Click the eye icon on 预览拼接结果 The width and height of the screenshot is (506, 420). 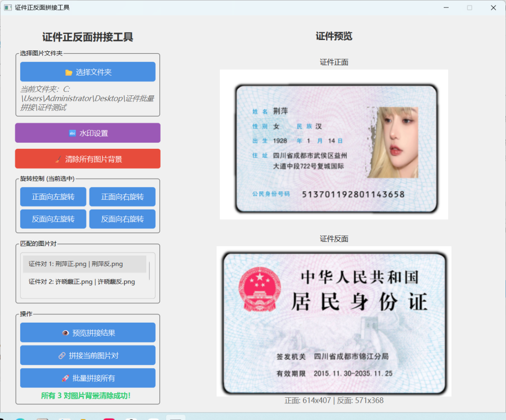pos(65,333)
